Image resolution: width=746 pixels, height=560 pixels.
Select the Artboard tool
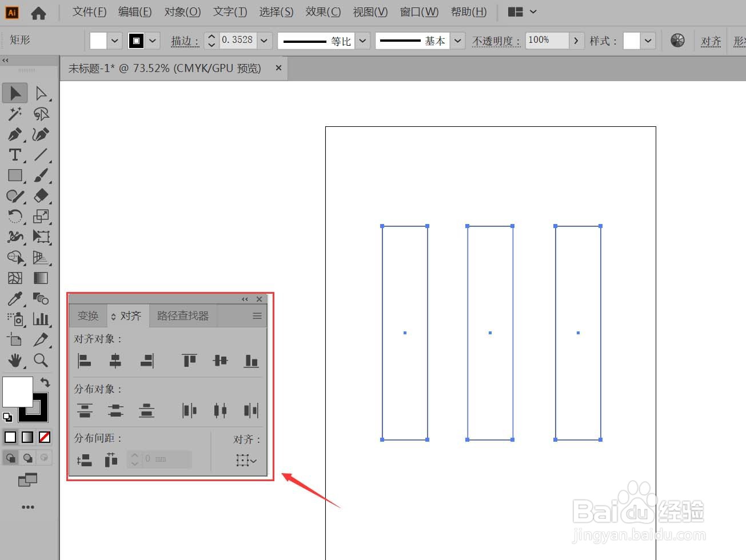pos(15,339)
